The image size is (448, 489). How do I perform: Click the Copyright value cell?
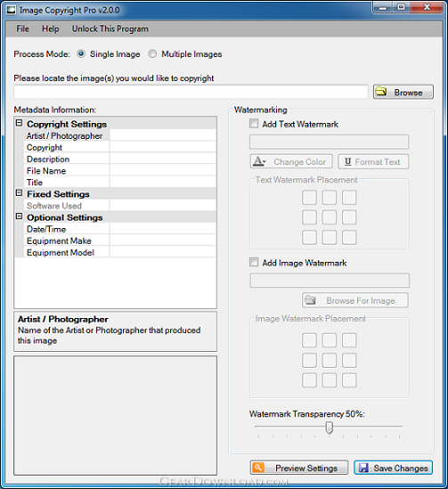point(163,147)
